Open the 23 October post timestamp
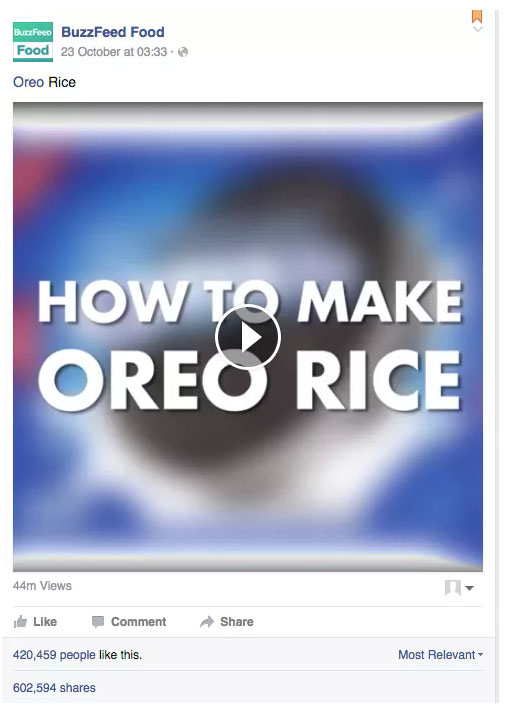The height and width of the screenshot is (722, 523). point(114,52)
